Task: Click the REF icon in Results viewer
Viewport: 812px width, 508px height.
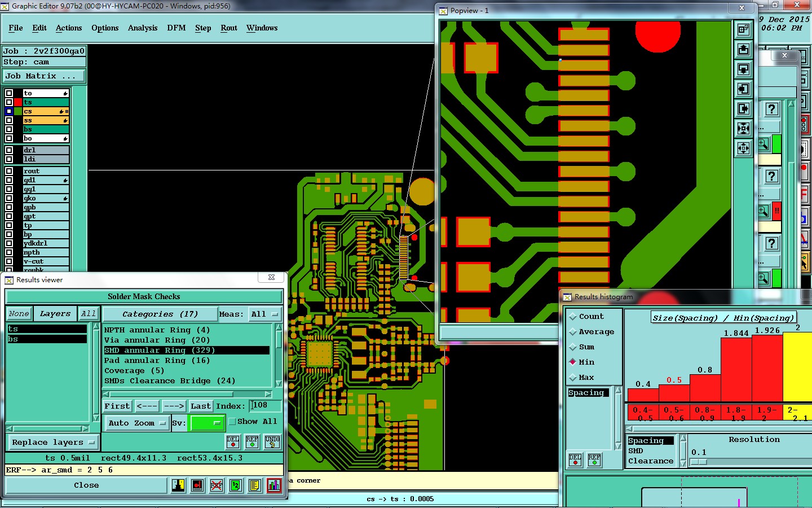Action: click(x=252, y=442)
